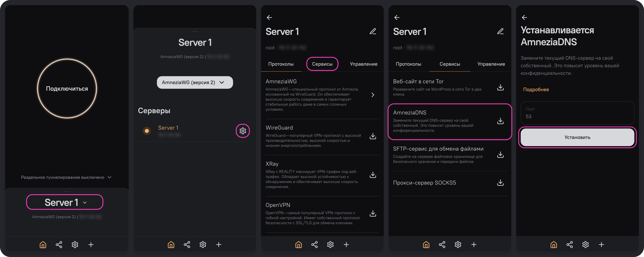Viewport: 644px width, 257px height.
Task: Select the AmneziaDNS title in services list
Action: click(x=410, y=112)
